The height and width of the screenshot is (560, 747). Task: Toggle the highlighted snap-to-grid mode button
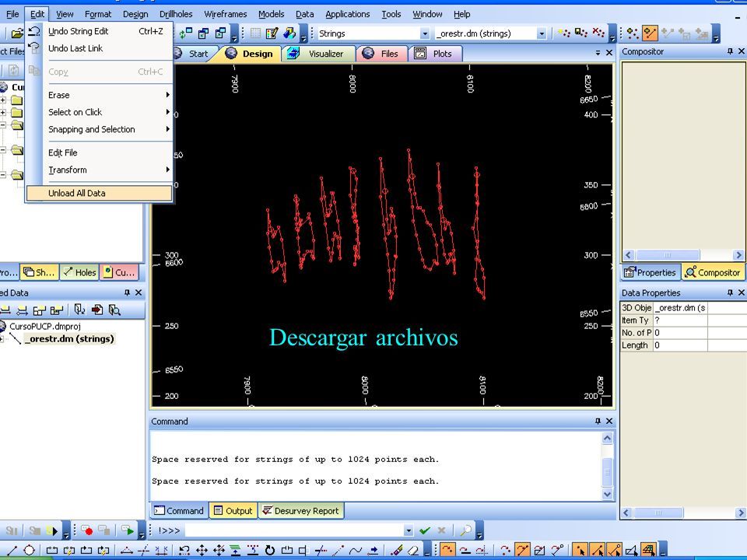pos(648,550)
